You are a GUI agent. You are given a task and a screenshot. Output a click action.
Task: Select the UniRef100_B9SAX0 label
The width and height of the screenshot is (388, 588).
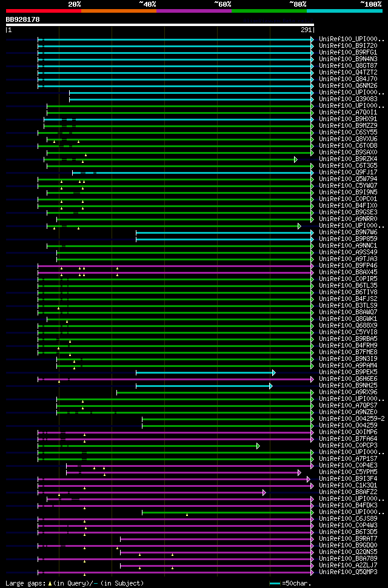click(x=348, y=153)
